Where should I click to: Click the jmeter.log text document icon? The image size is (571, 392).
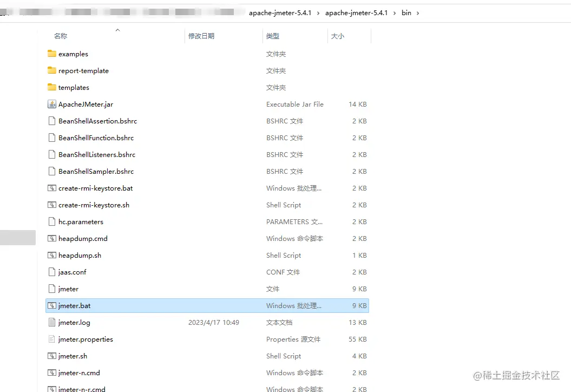pos(52,322)
